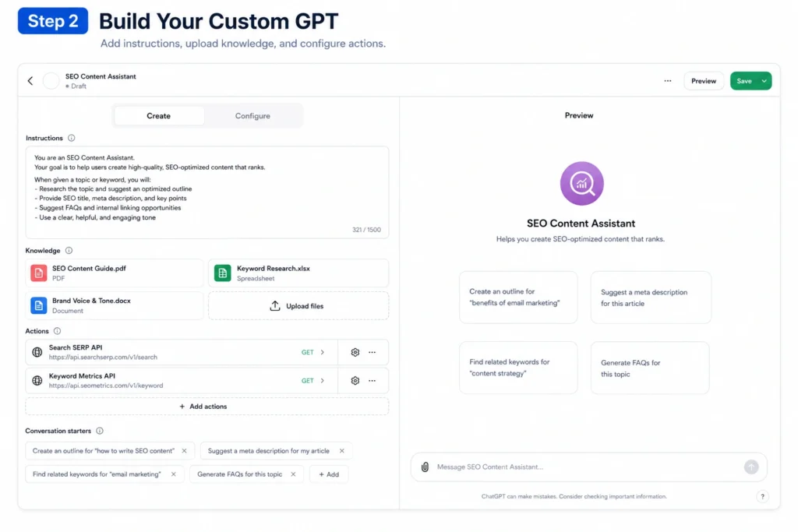The height and width of the screenshot is (532, 798).
Task: Click the purple SEO Content Assistant logo
Action: pos(581,184)
